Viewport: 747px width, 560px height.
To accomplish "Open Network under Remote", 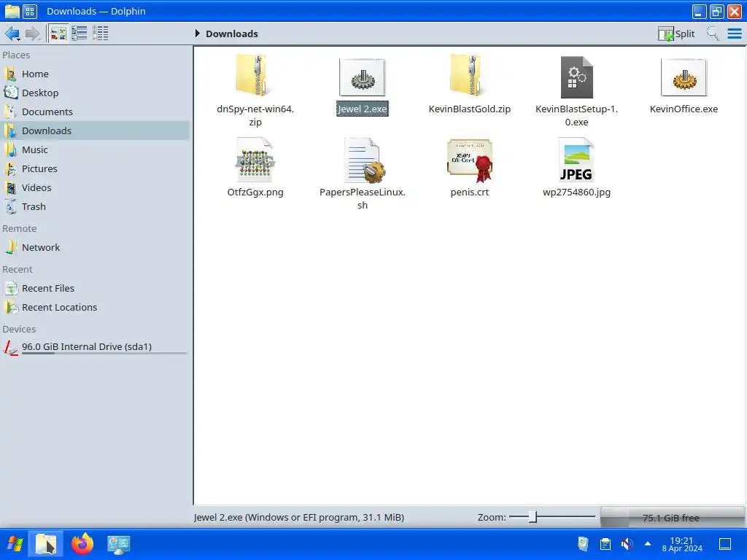I will [x=96, y=248].
